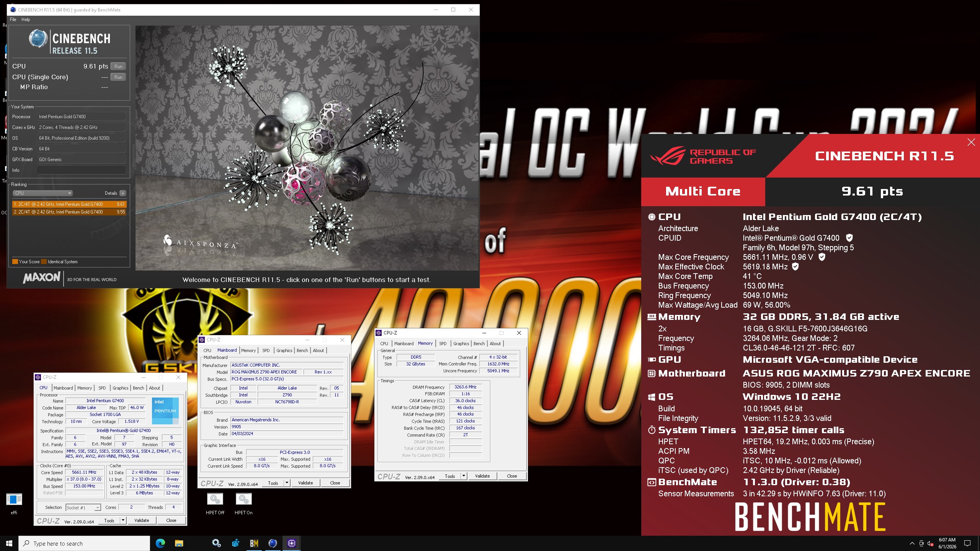This screenshot has height=551, width=980.
Task: Switch to Cinebench via taskbar sphere icon
Action: pos(273,543)
